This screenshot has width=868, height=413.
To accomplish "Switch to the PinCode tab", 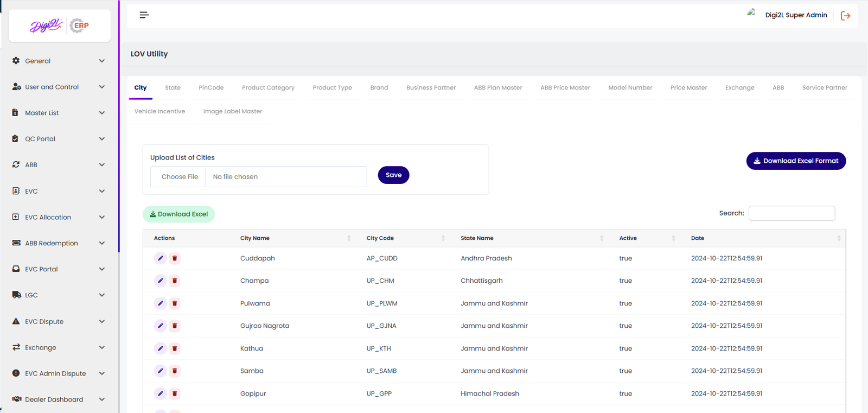I will click(x=211, y=87).
